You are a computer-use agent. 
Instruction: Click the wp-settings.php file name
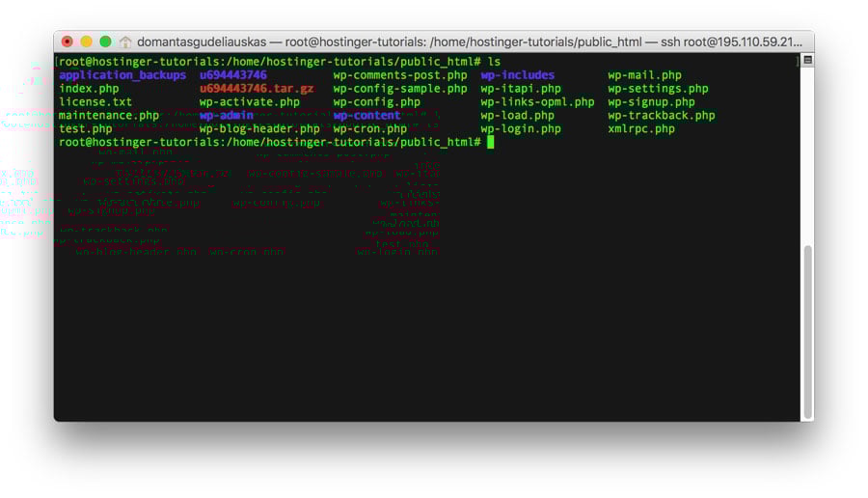[x=658, y=89]
